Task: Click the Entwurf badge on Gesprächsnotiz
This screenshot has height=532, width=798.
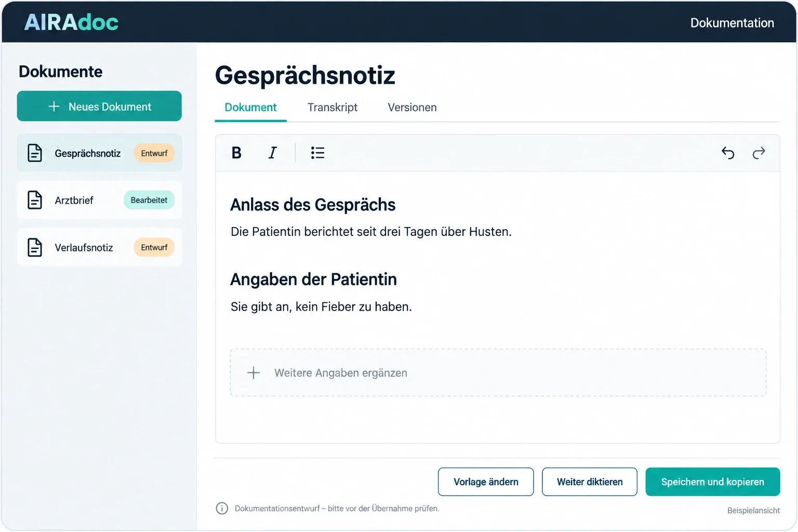Action: coord(154,153)
